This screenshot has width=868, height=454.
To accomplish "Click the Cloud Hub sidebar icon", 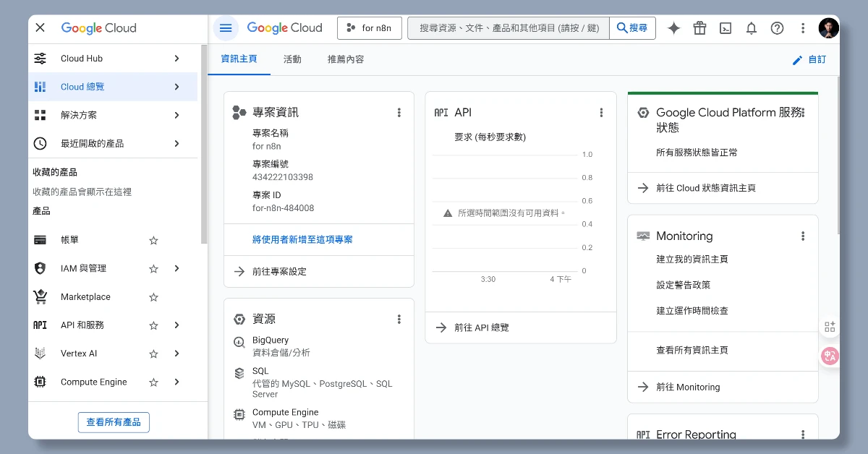I will click(x=41, y=59).
